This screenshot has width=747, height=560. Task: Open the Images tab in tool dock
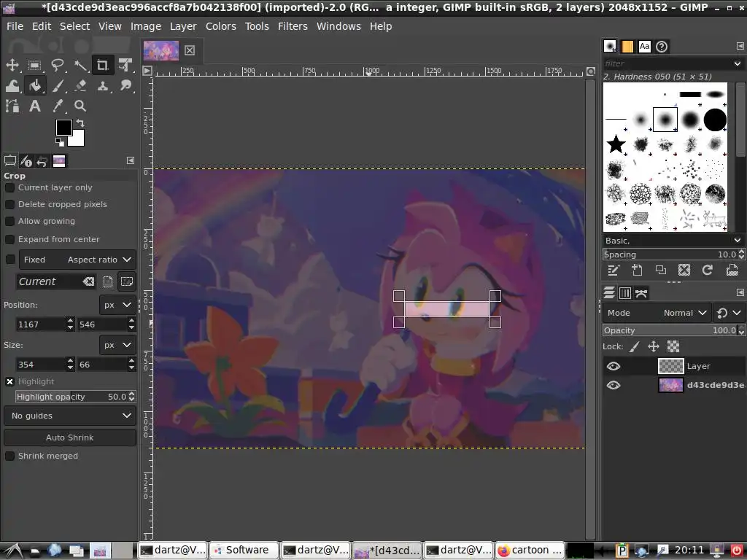[59, 161]
